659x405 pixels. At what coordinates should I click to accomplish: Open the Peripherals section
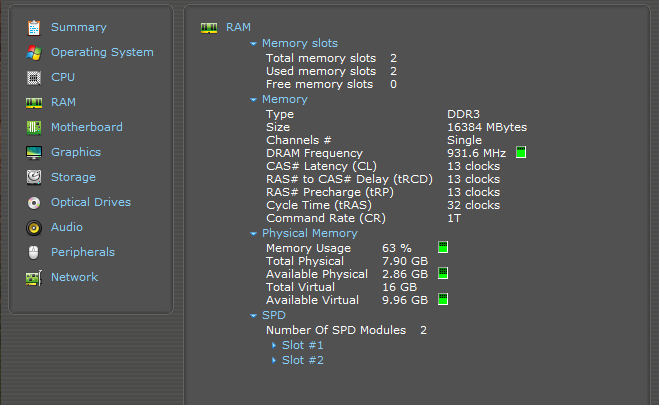tap(82, 252)
